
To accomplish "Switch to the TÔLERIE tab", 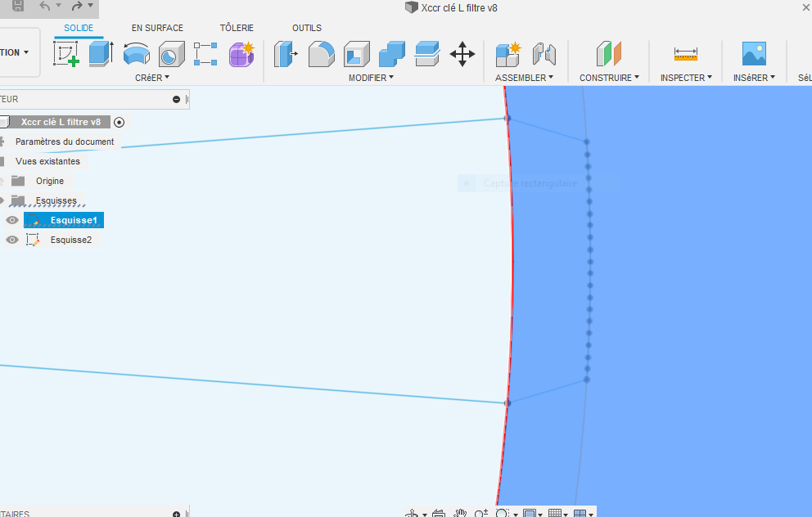I will click(237, 28).
